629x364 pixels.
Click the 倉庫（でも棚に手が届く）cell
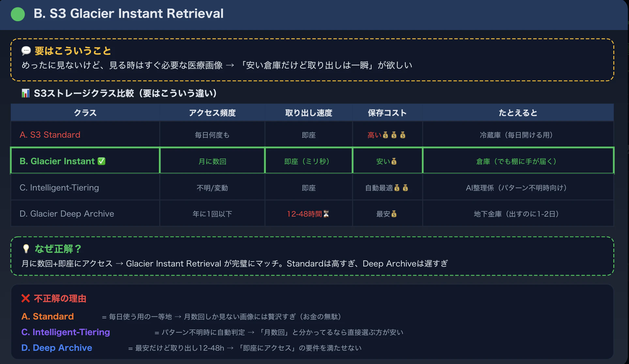(518, 161)
